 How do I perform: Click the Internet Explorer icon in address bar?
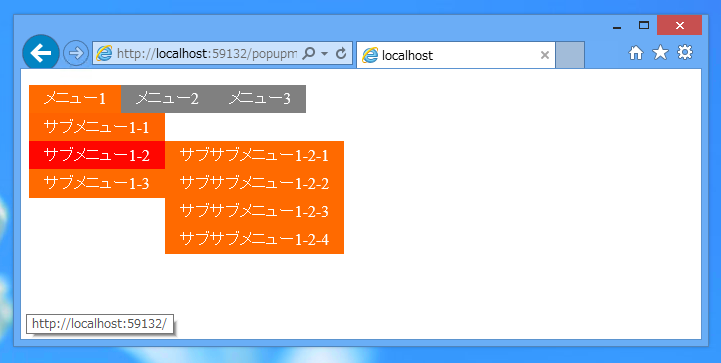[x=104, y=54]
